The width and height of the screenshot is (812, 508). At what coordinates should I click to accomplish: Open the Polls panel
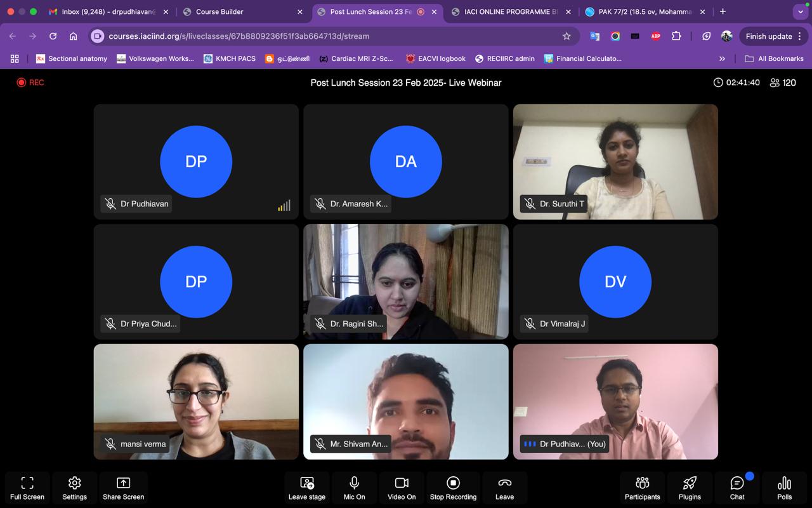point(784,488)
